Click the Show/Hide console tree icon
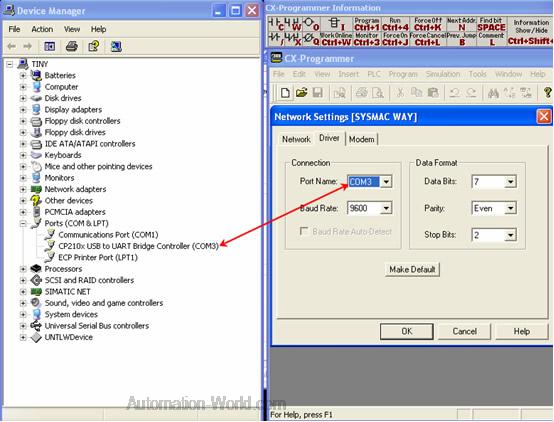This screenshot has height=422, width=554. click(x=49, y=46)
